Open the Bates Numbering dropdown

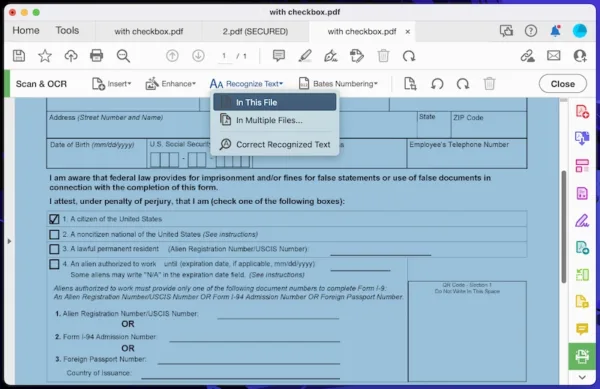338,84
